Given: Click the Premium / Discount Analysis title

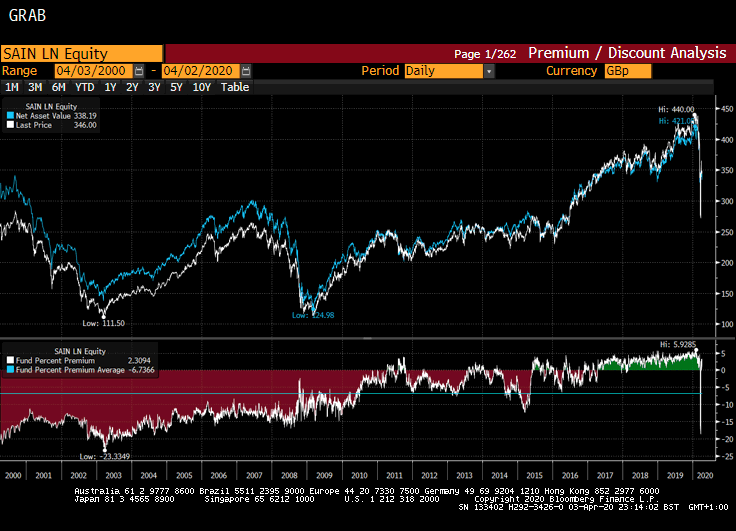Looking at the screenshot, I should coord(626,54).
